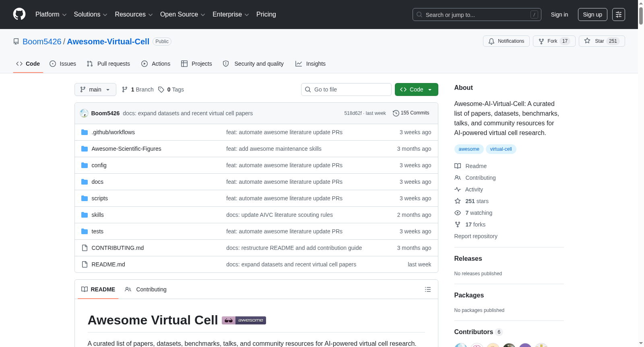Expand the Solutions menu

pos(91,15)
